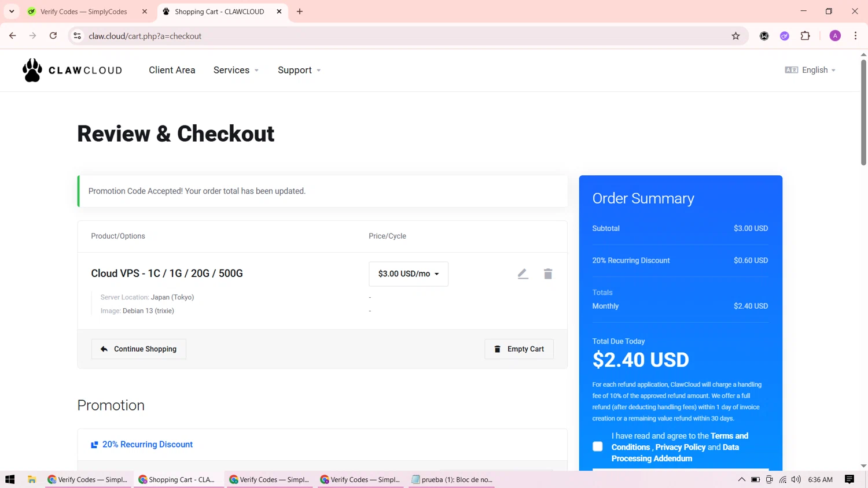Show hidden system tray icons
Viewport: 868px width, 488px height.
(741, 479)
